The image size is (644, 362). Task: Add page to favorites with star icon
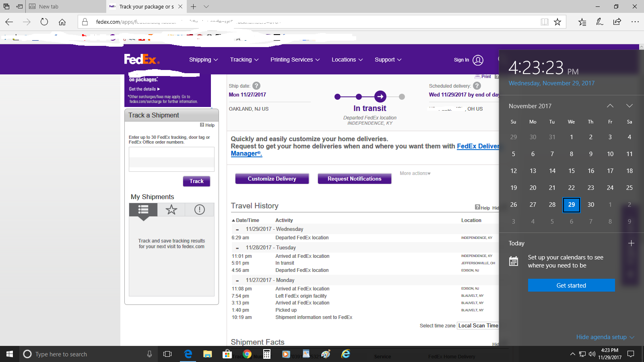click(x=557, y=22)
